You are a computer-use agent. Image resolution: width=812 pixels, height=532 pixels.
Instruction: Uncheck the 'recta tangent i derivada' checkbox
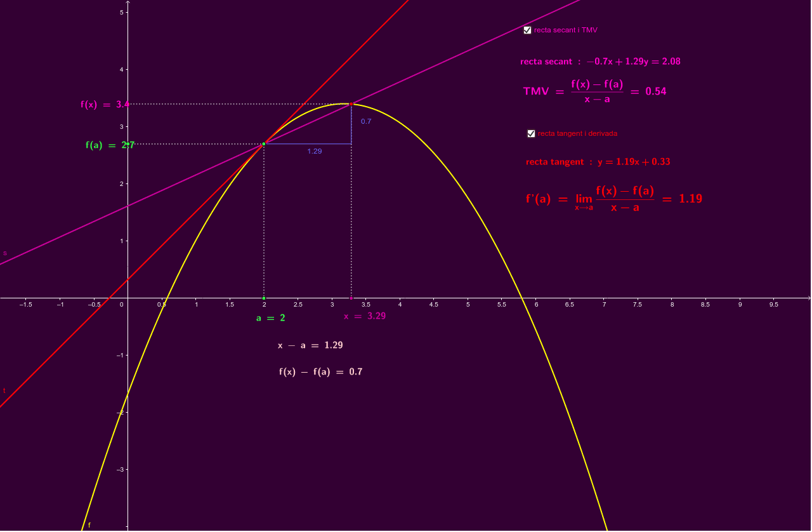tap(531, 133)
